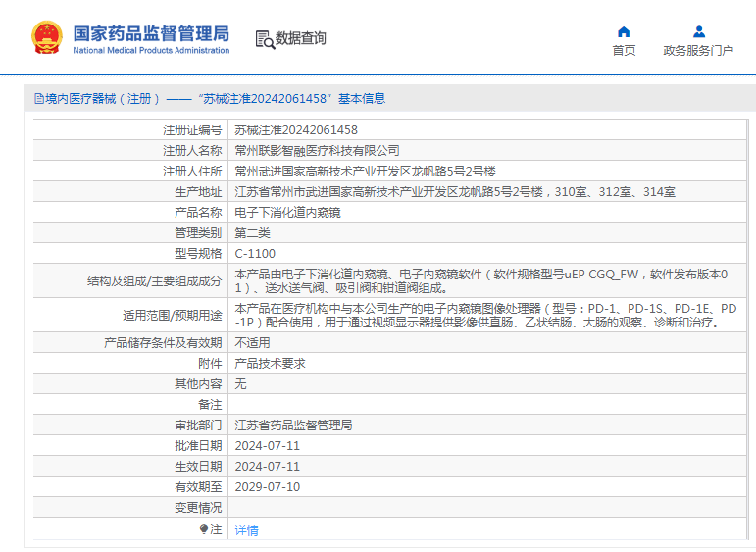Click the 首页 home icon
The image size is (756, 552).
[624, 32]
